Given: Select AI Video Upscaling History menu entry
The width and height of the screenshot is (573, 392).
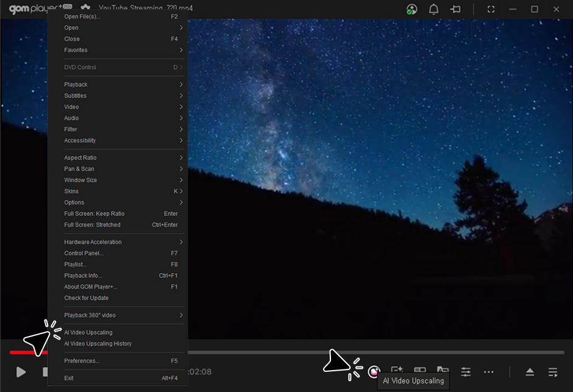Looking at the screenshot, I should coord(98,344).
